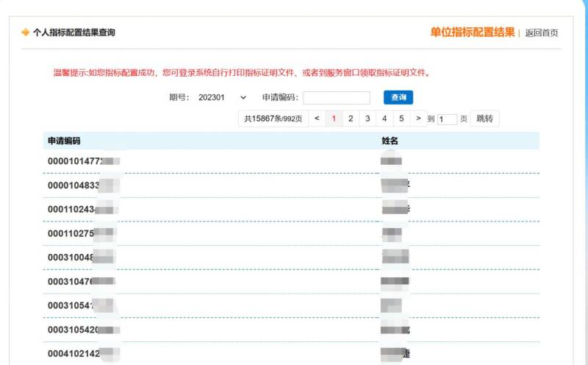
Task: Select row with code starting 0000101477
Action: (x=291, y=161)
